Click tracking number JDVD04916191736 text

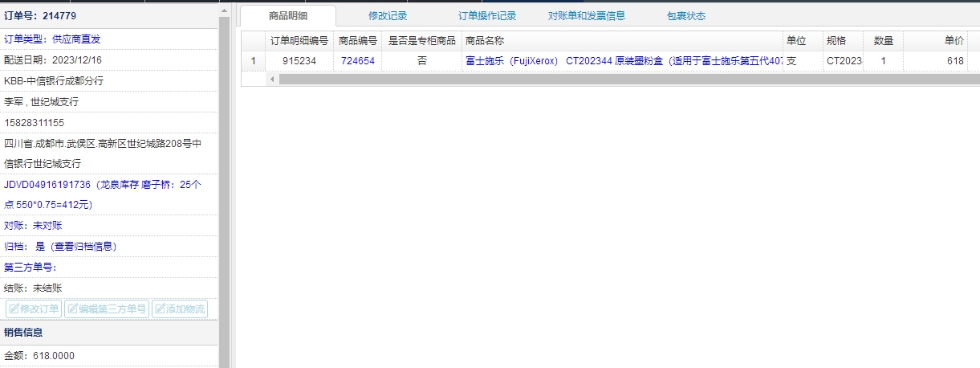click(x=47, y=185)
